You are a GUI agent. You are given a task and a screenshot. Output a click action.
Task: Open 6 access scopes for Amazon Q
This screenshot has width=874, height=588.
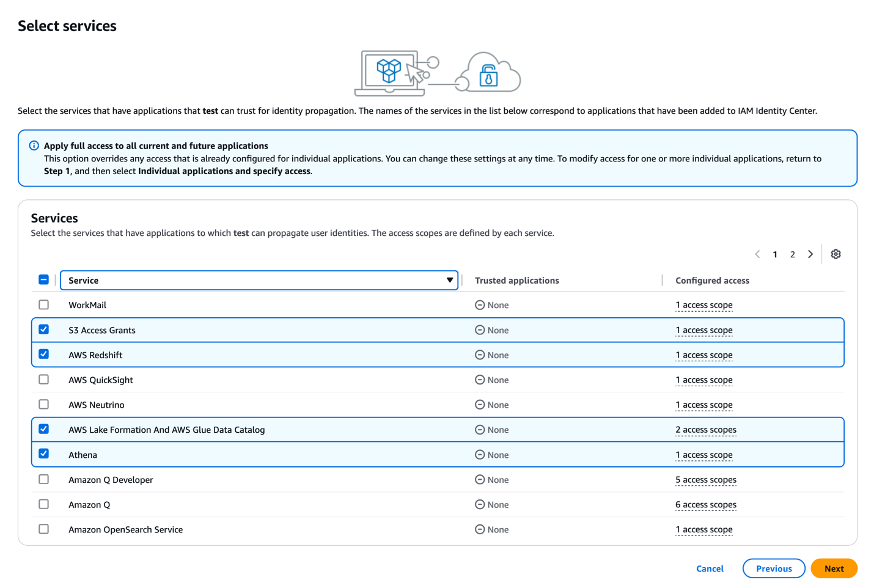coord(706,504)
